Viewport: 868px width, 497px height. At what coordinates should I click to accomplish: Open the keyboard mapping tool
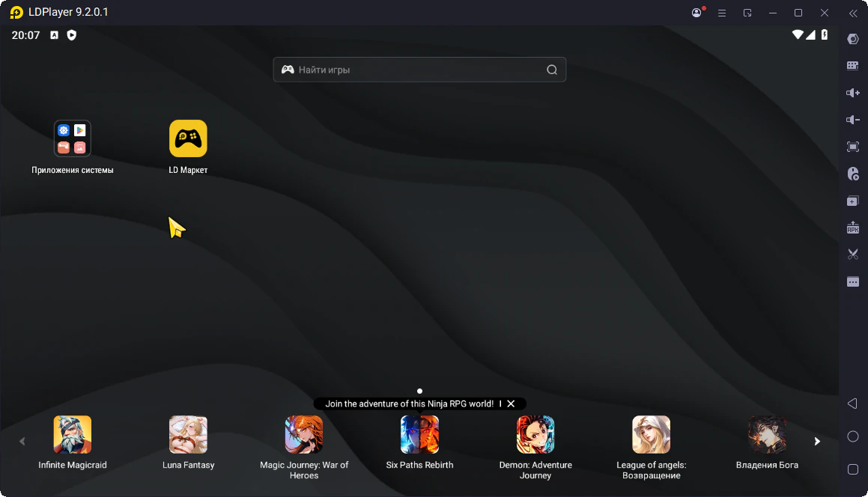[852, 66]
